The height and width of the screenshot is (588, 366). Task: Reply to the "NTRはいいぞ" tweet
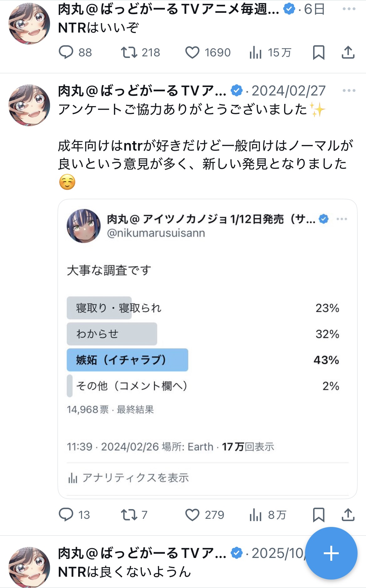(x=66, y=52)
